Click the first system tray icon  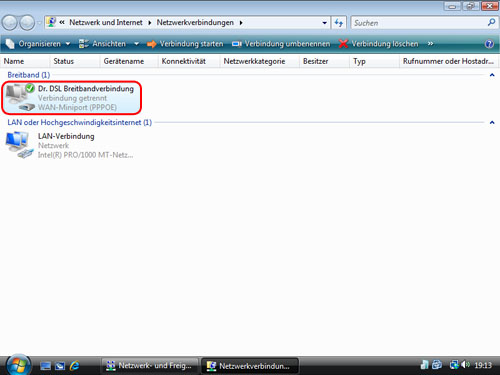click(x=424, y=365)
